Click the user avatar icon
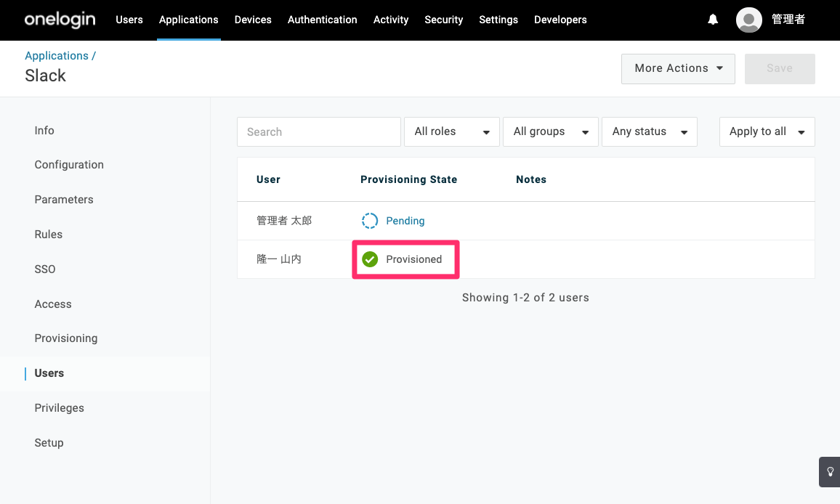 click(749, 20)
